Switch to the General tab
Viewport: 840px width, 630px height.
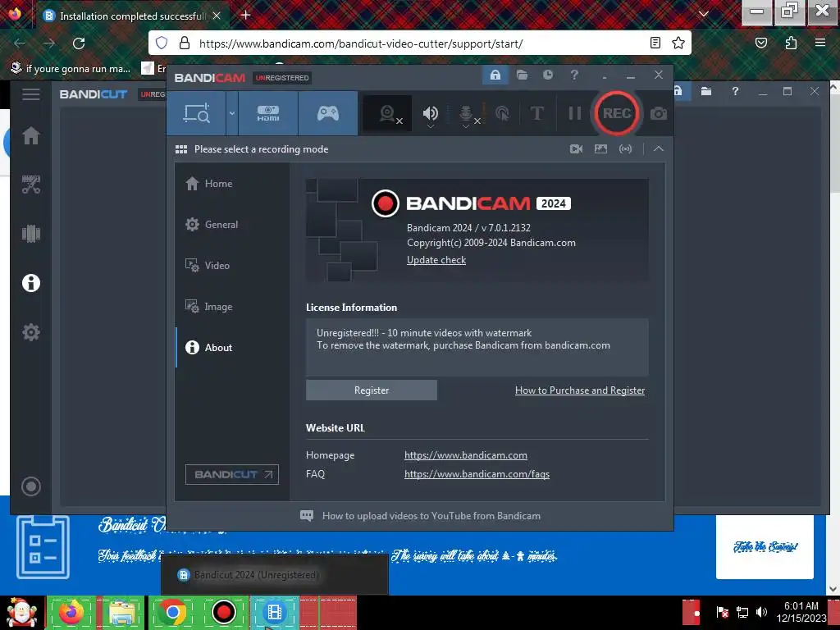(x=232, y=225)
